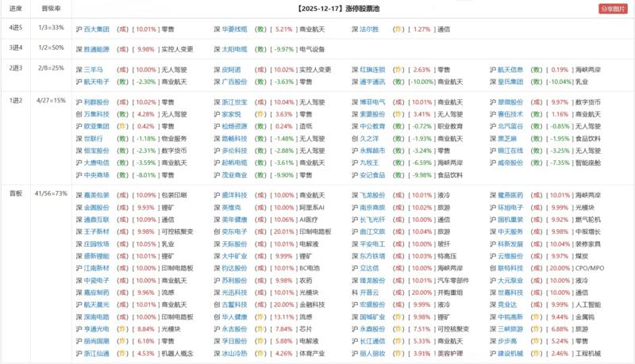This screenshot has width=635, height=364.
Task: Open stock link 太阳电缆
Action: tap(234, 49)
